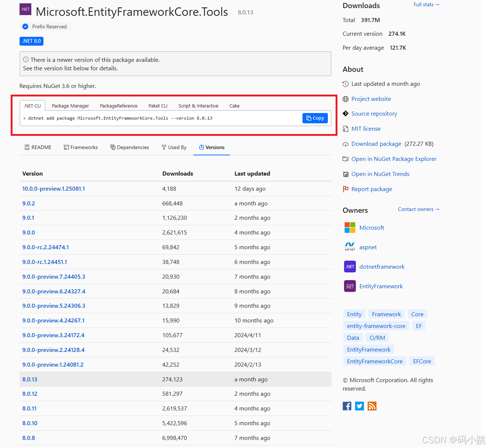Share the package on Facebook

pyautogui.click(x=347, y=406)
